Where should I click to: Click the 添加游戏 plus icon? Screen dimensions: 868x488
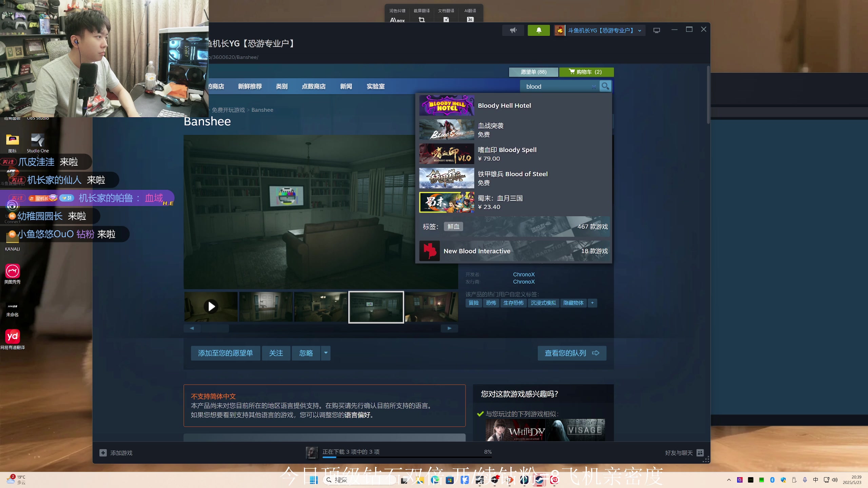point(103,453)
